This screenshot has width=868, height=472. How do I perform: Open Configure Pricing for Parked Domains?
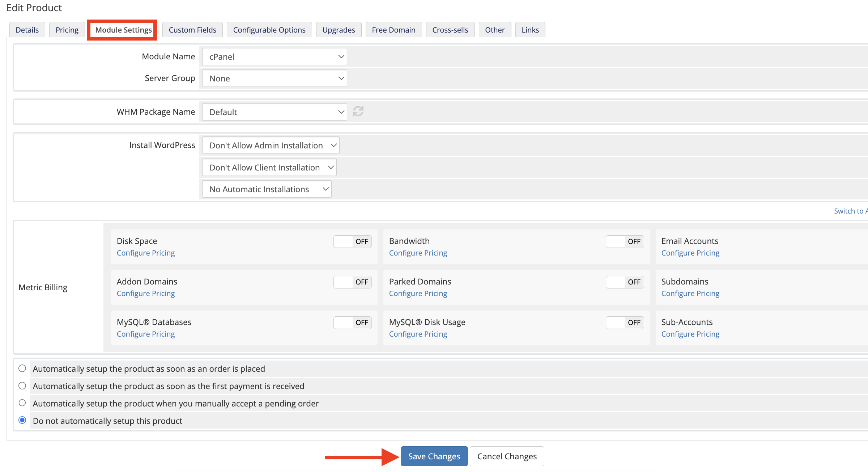pos(418,294)
